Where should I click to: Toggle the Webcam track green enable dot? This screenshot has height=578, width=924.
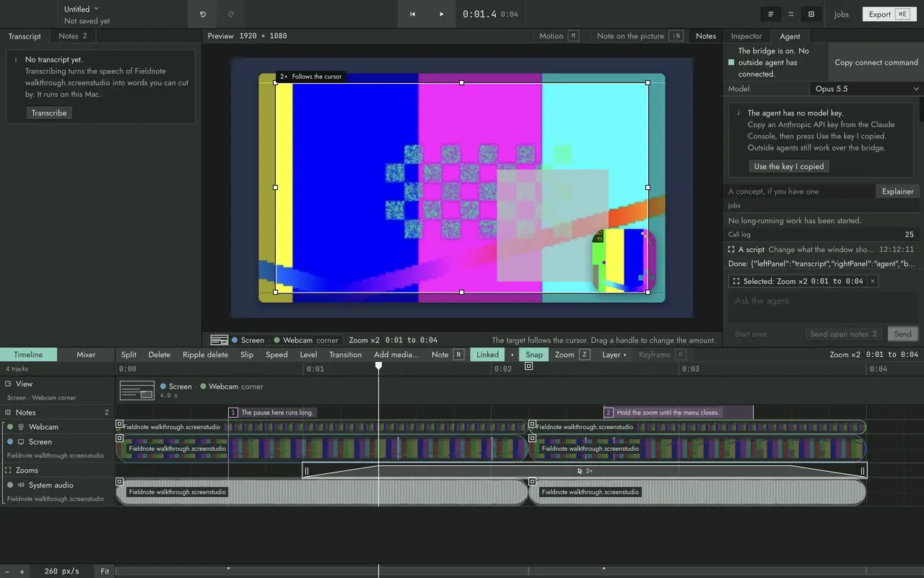(x=10, y=427)
